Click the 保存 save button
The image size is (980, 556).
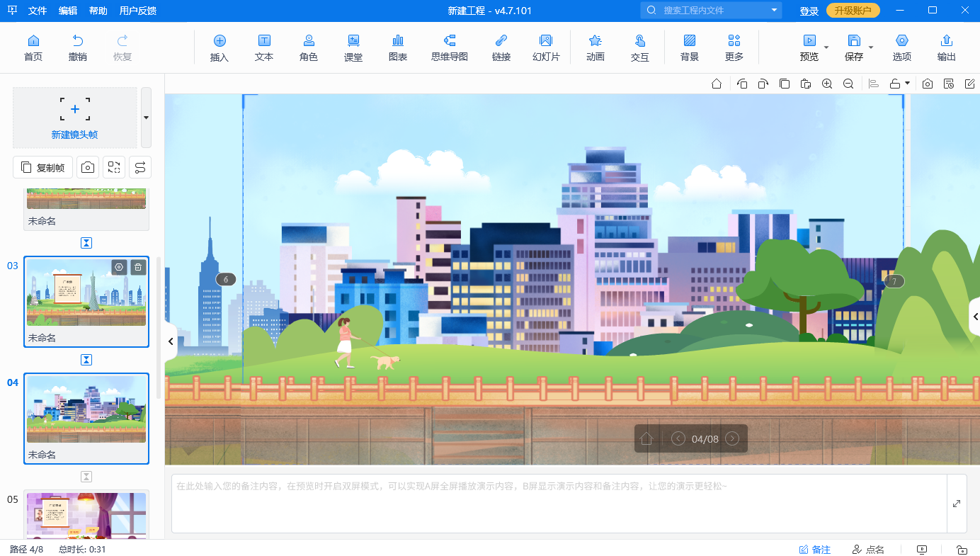pyautogui.click(x=854, y=47)
